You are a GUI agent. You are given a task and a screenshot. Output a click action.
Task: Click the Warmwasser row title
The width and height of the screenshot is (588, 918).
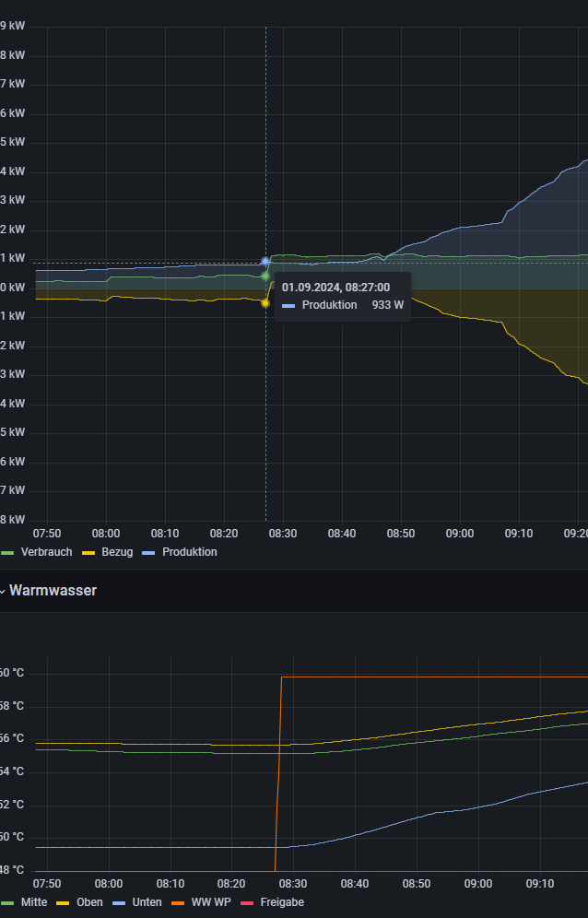[x=53, y=590]
